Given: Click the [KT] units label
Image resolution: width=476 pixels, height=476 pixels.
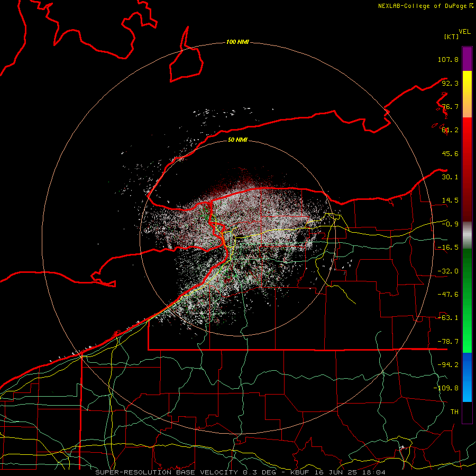Looking at the screenshot, I should tap(451, 36).
